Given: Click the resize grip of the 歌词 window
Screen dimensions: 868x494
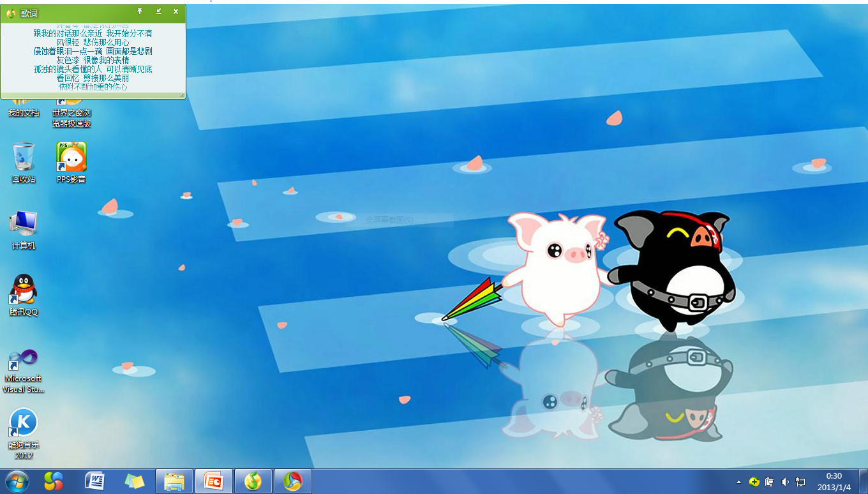Looking at the screenshot, I should point(182,95).
